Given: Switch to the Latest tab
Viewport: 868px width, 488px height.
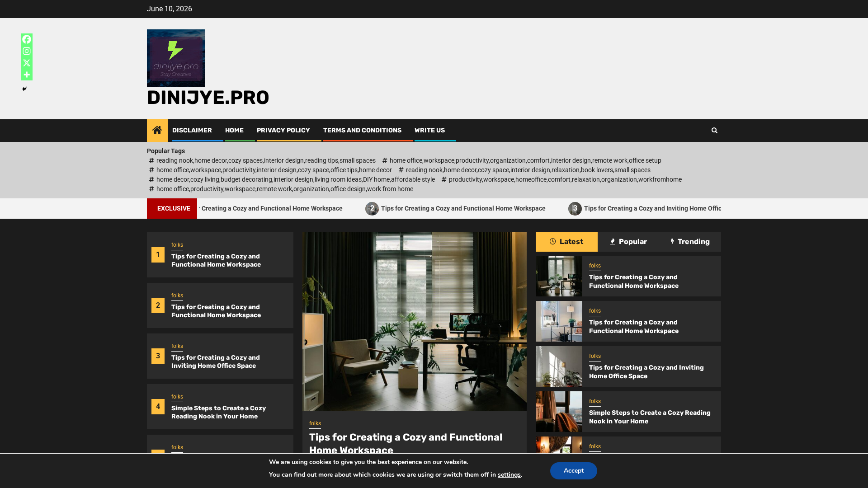Looking at the screenshot, I should pyautogui.click(x=566, y=242).
